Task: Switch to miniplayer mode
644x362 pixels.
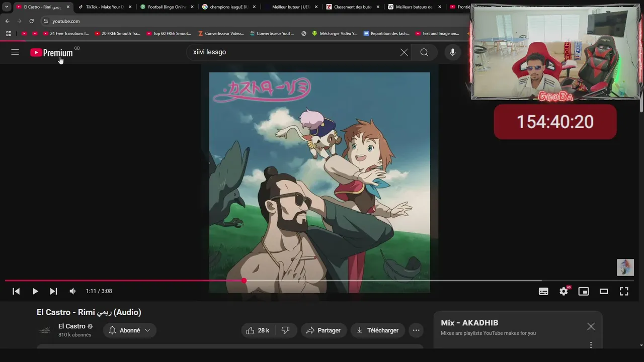Action: [584, 291]
